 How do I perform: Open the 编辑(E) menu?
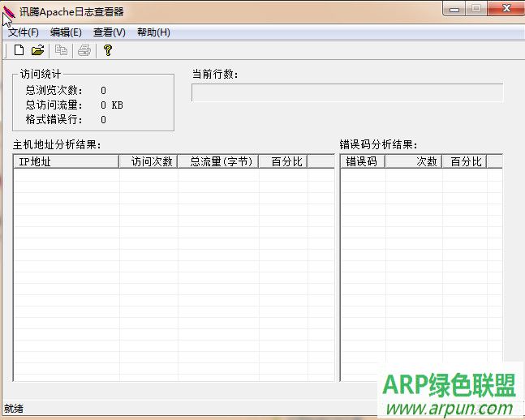click(66, 32)
